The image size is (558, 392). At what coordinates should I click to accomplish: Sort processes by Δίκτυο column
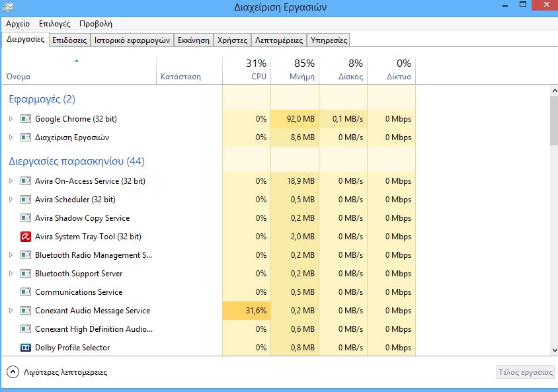pos(391,71)
